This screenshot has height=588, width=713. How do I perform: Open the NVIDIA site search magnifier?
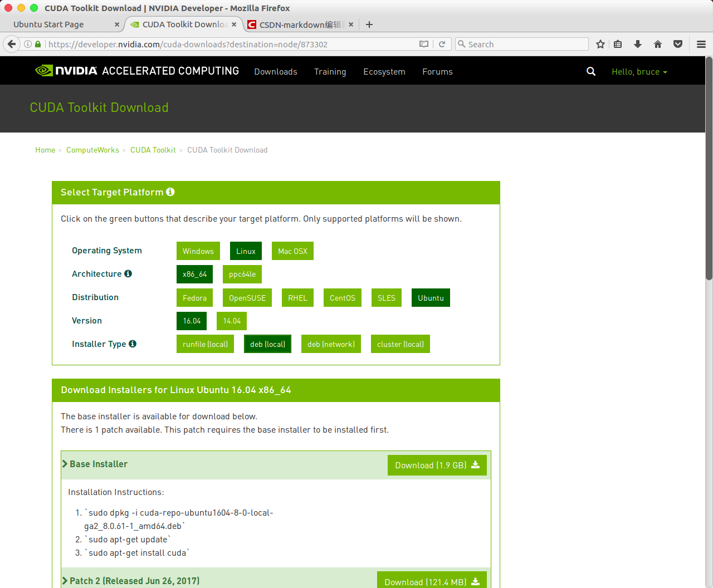[x=591, y=71]
